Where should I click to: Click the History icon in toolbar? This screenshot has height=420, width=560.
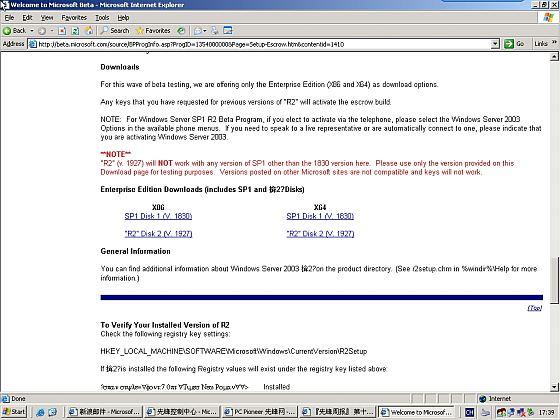181,31
